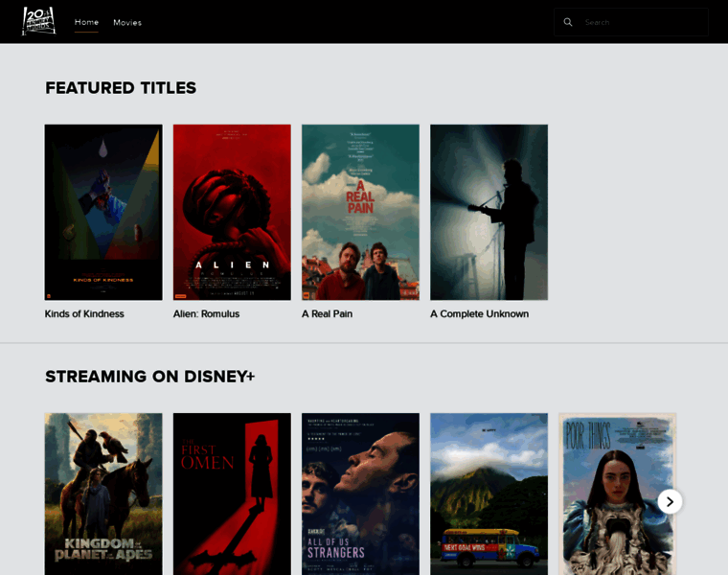Open the A Complete Unknown poster
728x575 pixels.
(x=489, y=212)
